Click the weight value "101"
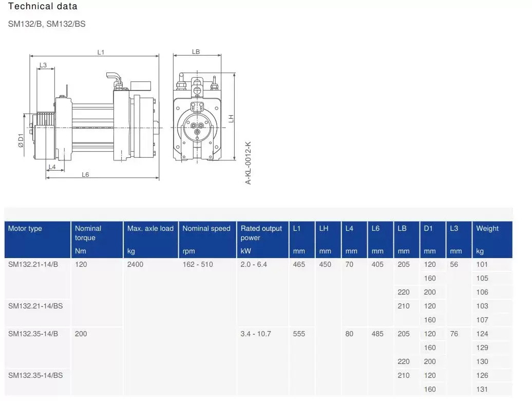The height and width of the screenshot is (401, 532). point(482,264)
